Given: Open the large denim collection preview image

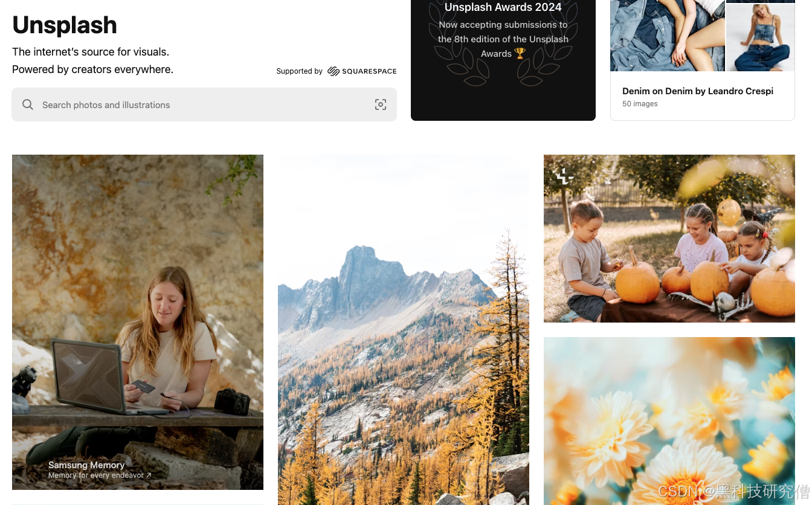Looking at the screenshot, I should click(668, 36).
